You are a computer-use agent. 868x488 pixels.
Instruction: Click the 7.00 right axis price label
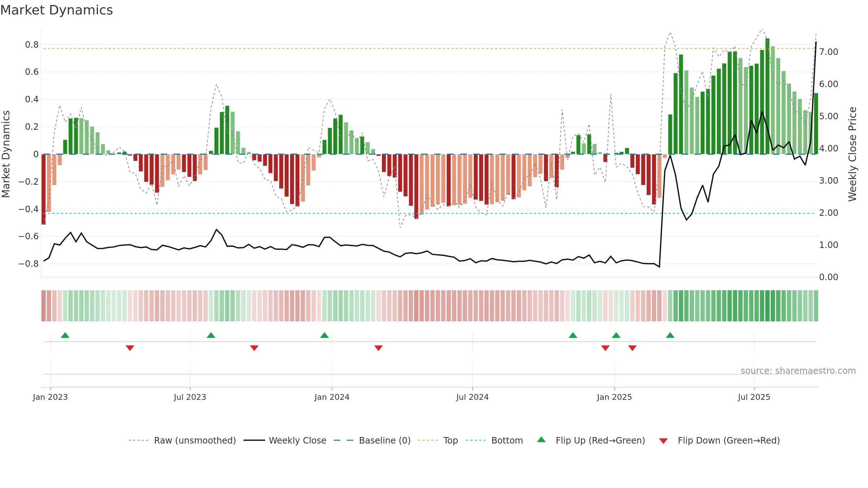829,52
